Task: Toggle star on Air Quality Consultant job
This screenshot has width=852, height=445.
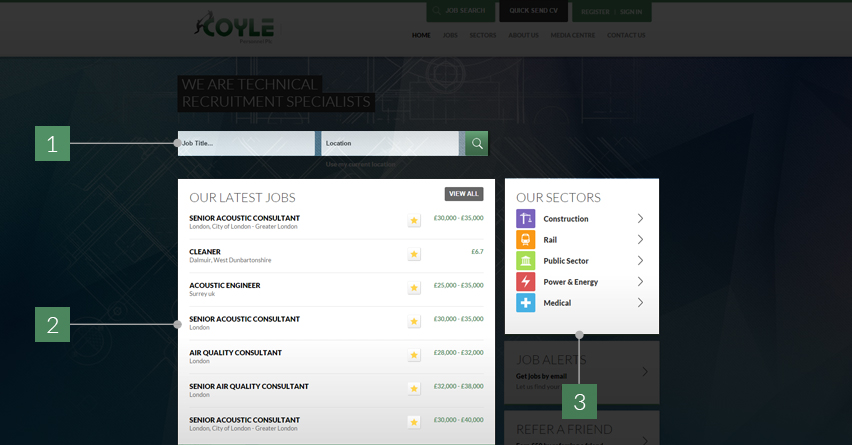Action: coord(414,355)
